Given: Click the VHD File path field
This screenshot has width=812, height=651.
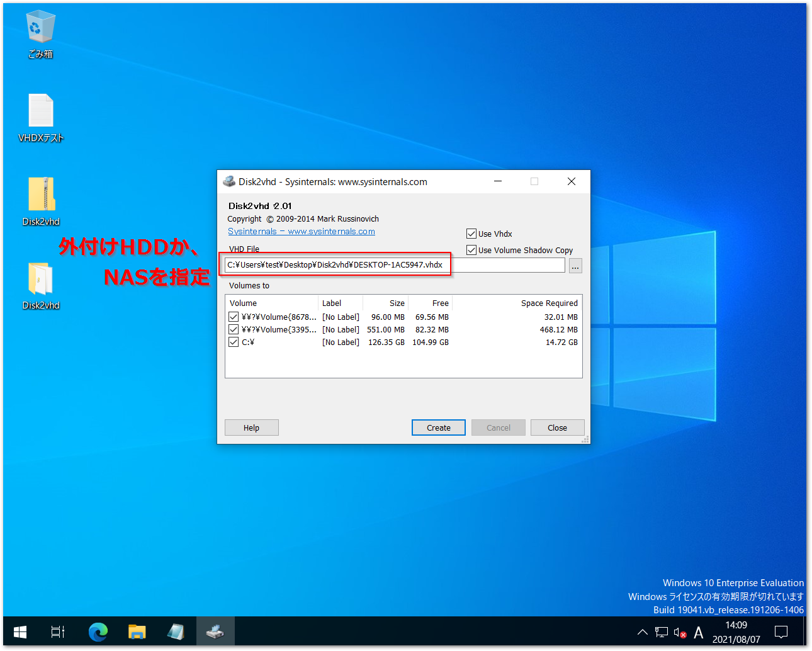Looking at the screenshot, I should (395, 265).
